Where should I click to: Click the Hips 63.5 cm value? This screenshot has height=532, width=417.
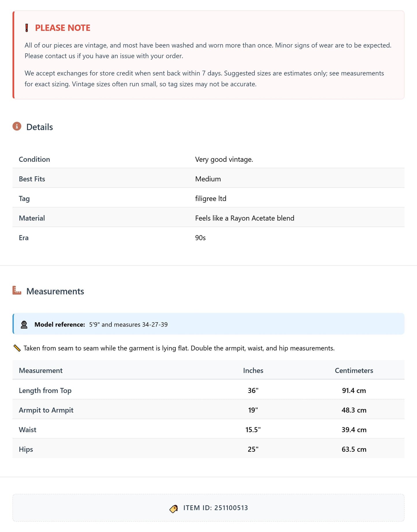pos(354,449)
